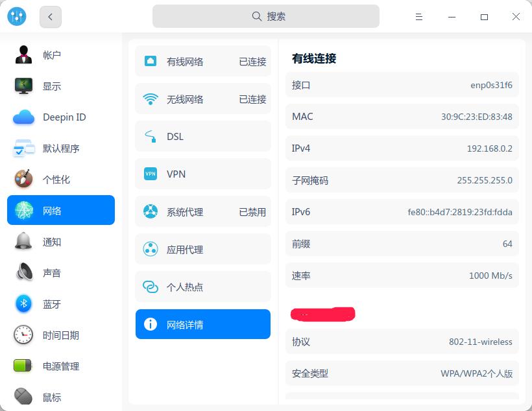Go back using the back arrow
Viewport: 532px width, 411px height.
tap(50, 16)
